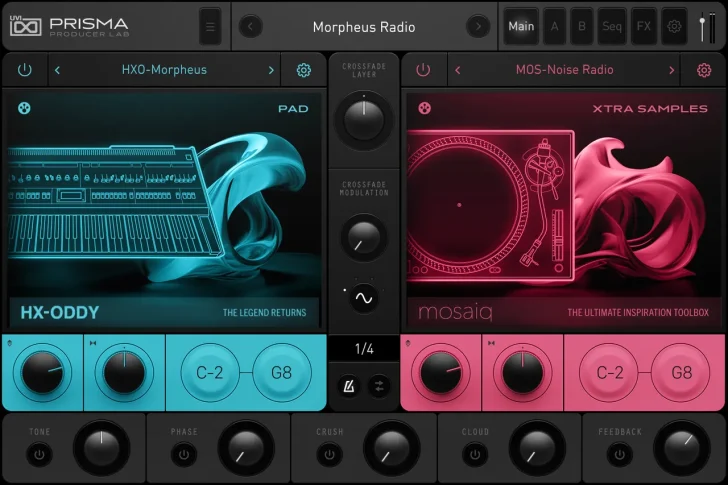Open MOS-Noise Radio layer settings gear
Screen dimensions: 728x485
pyautogui.click(x=704, y=70)
